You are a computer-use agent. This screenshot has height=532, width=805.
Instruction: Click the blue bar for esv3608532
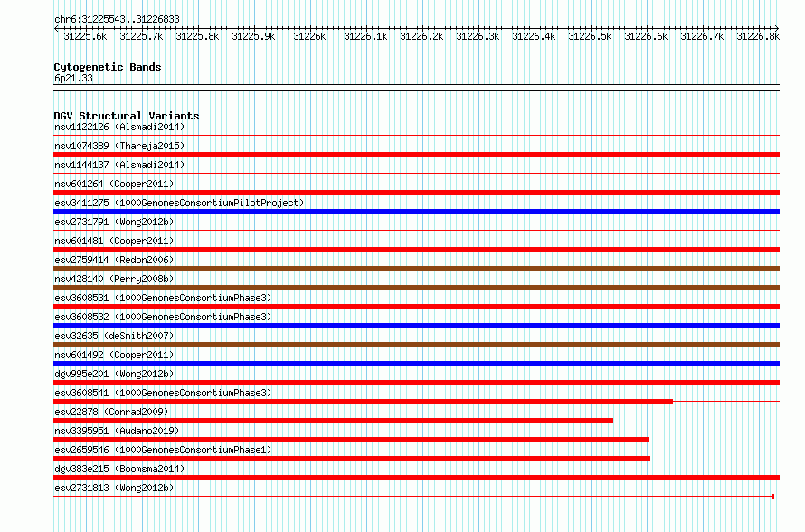tap(416, 326)
